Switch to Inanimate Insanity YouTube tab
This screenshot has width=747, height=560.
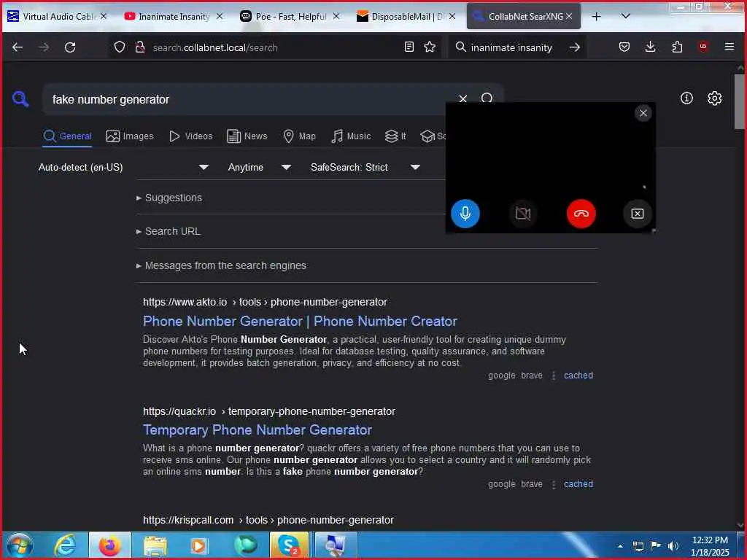pos(173,16)
